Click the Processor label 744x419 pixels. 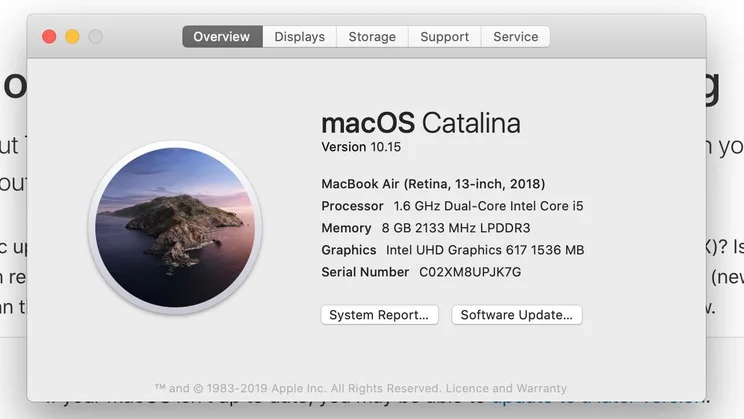(353, 206)
